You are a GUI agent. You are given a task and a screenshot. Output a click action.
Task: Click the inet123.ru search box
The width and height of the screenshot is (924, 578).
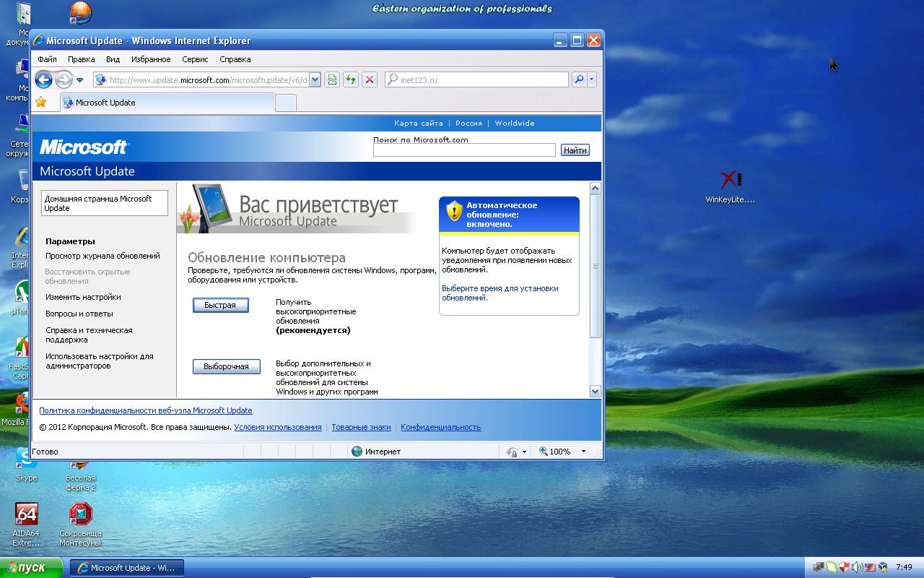476,79
